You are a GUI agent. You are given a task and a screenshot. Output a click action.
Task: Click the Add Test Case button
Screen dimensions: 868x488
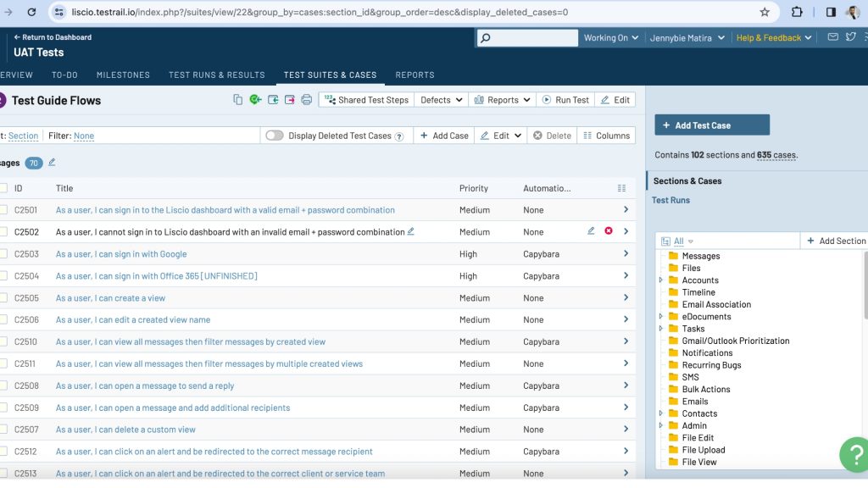[712, 125]
